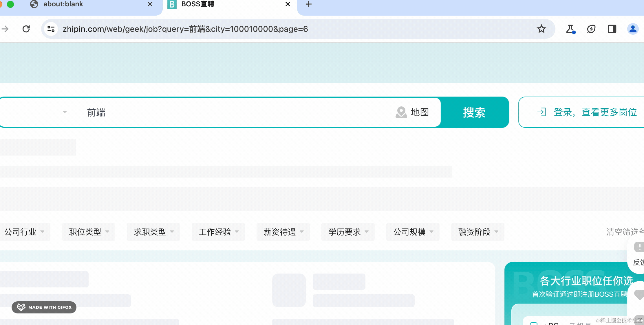Viewport: 644px width, 325px height.
Task: Expand the 公司行业 filter dropdown
Action: [24, 232]
